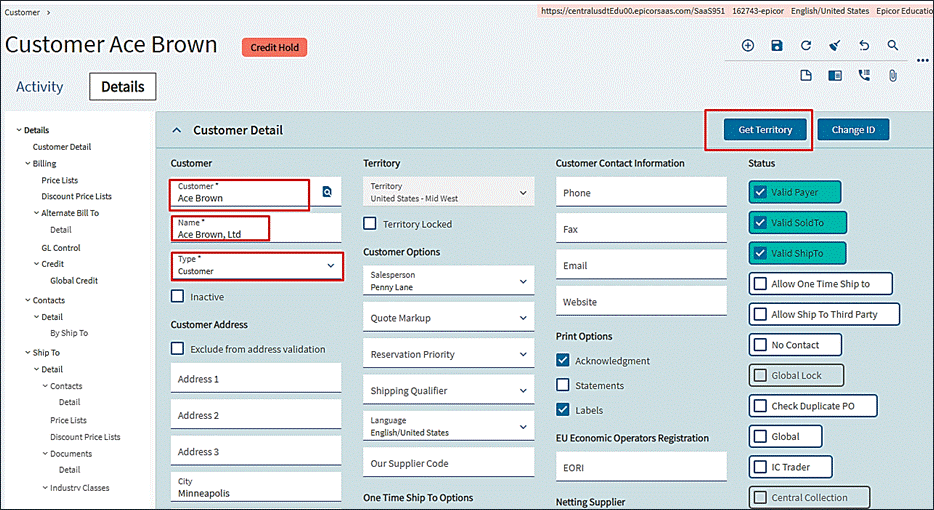Open the overflow three-dots menu

tap(923, 60)
